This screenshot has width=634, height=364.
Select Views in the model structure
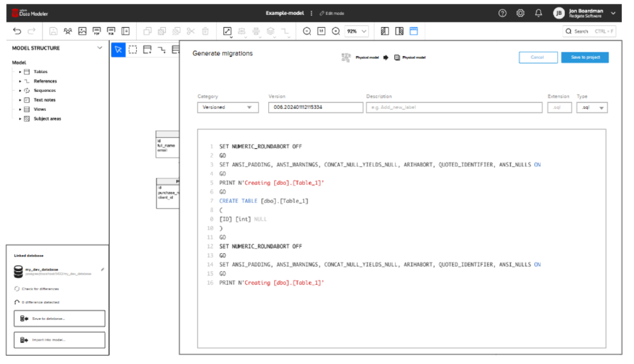(40, 109)
